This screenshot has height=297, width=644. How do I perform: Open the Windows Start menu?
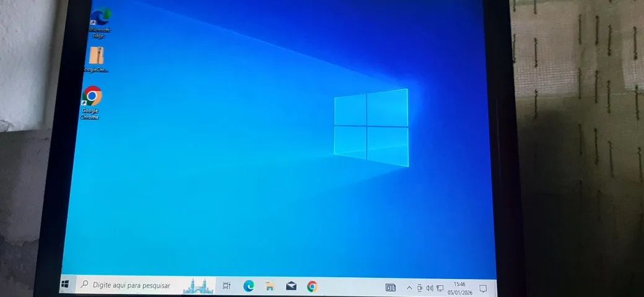pyautogui.click(x=64, y=285)
